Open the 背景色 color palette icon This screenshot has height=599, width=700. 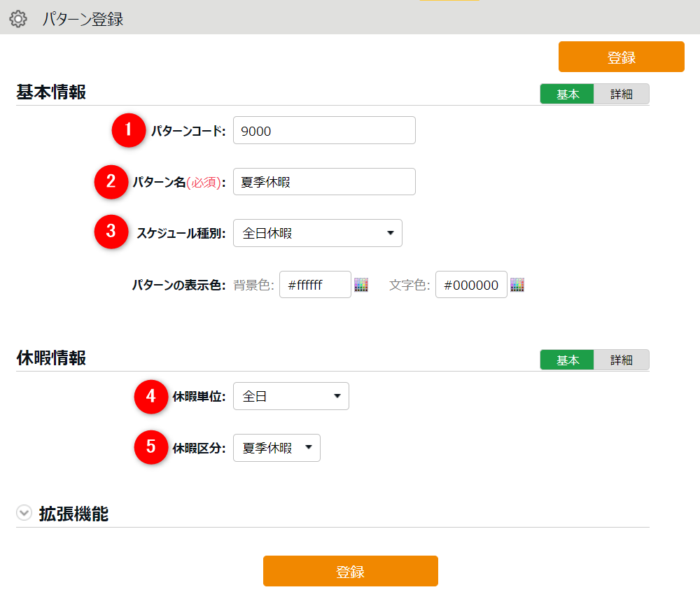point(360,285)
